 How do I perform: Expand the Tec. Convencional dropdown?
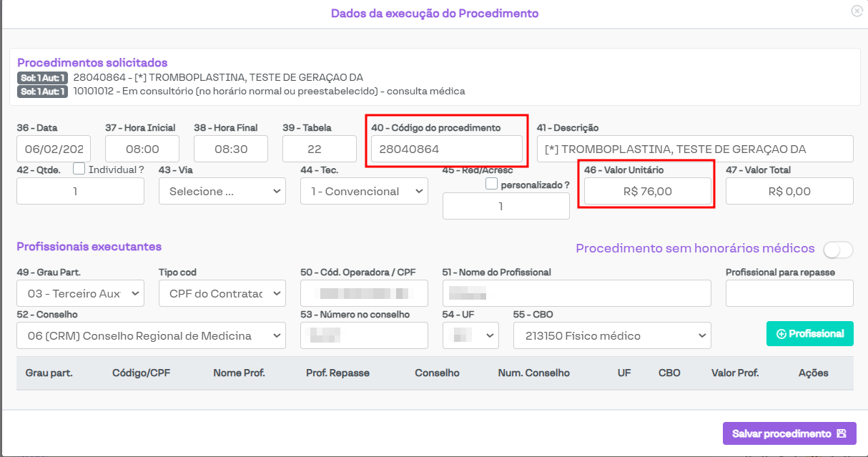click(x=364, y=192)
